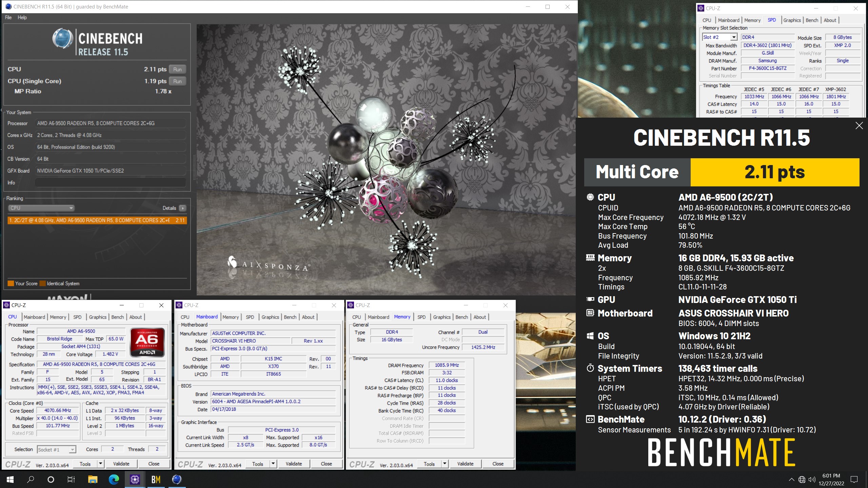This screenshot has height=488, width=868.
Task: Click System Timers clock icon
Action: point(590,368)
